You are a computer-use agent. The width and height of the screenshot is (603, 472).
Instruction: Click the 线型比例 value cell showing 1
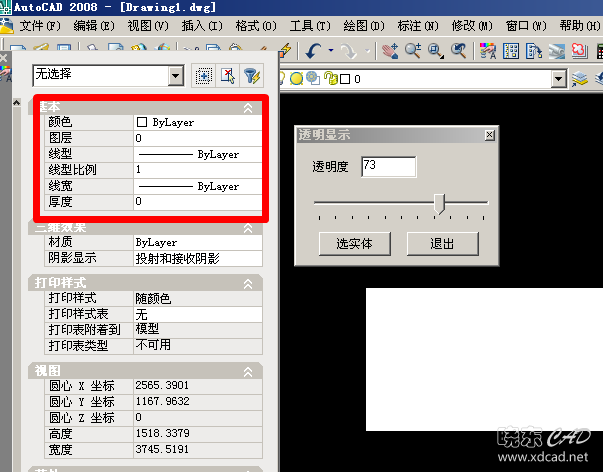(198, 170)
